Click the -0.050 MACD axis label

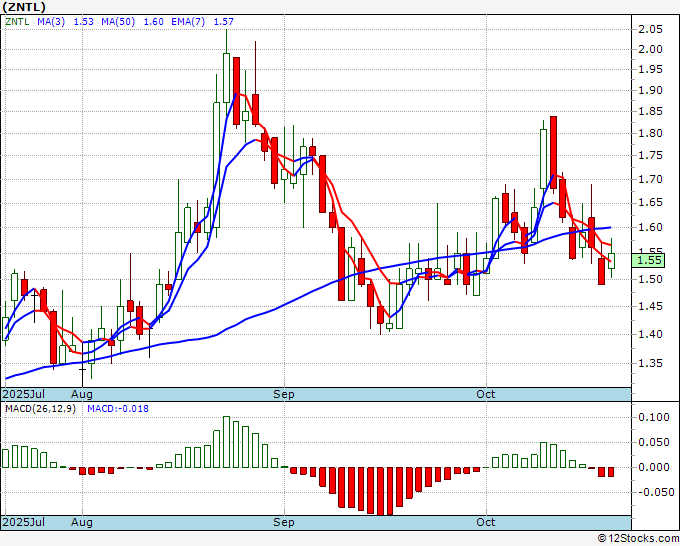[653, 492]
